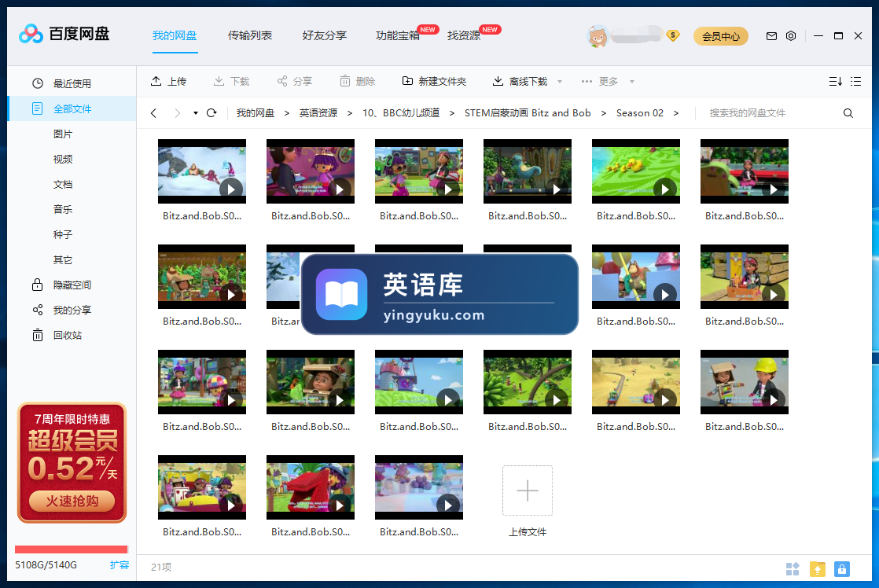Click the 上传文件 plus tile

(x=528, y=491)
